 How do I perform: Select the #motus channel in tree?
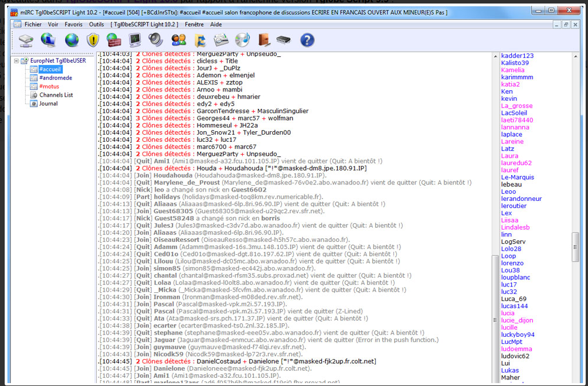click(x=49, y=87)
